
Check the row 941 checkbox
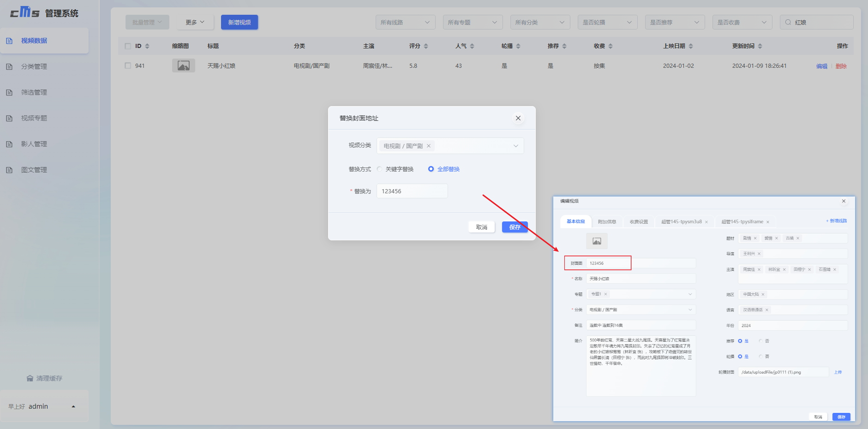tap(128, 66)
